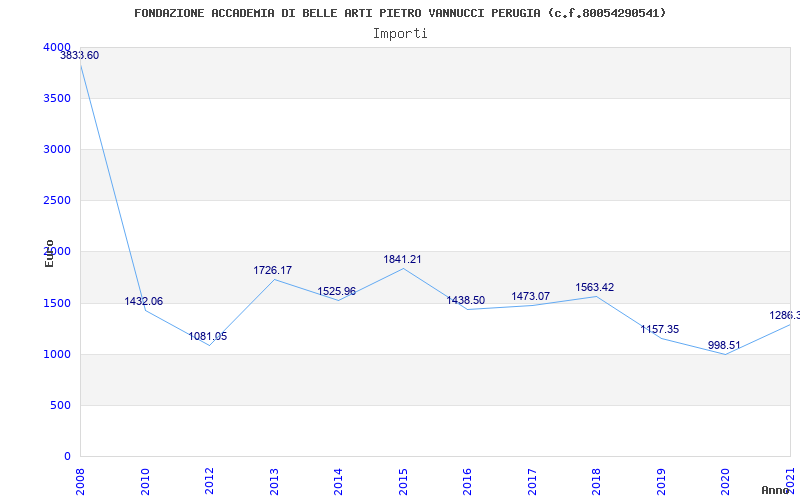Select the 2015 year axis label

pos(403,481)
